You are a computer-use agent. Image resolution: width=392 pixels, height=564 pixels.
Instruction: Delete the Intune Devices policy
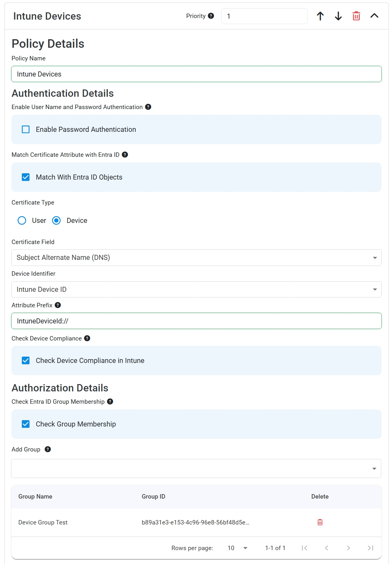(356, 16)
